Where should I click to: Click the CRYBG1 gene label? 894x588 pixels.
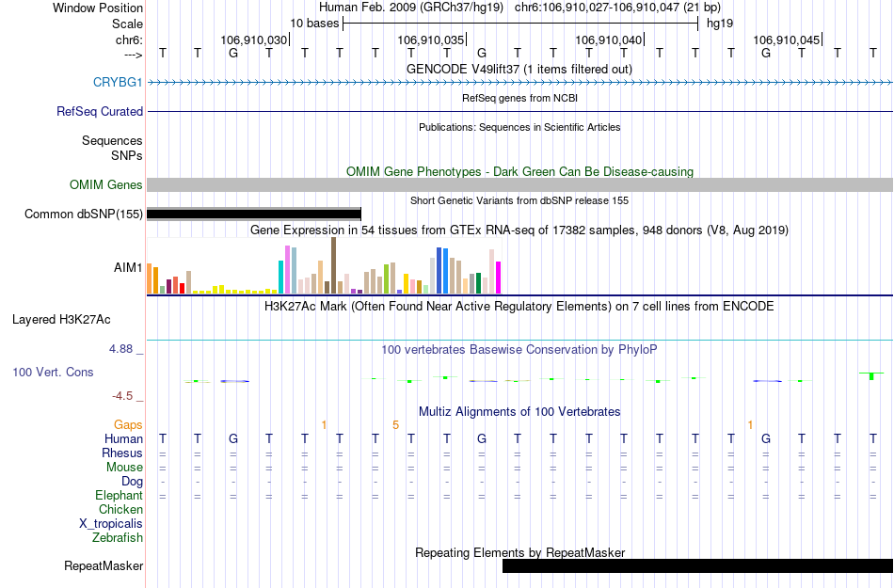(x=118, y=82)
